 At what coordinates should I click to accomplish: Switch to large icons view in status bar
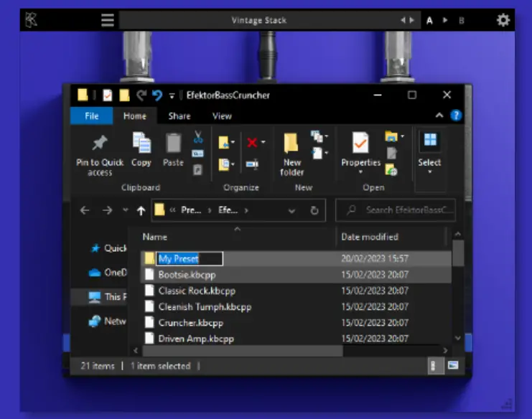tap(453, 366)
